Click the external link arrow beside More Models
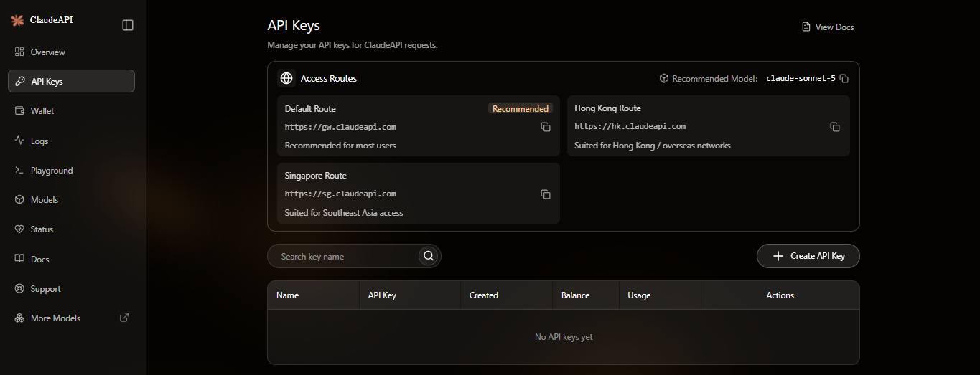Screen dimensions: 980x375 pos(124,318)
